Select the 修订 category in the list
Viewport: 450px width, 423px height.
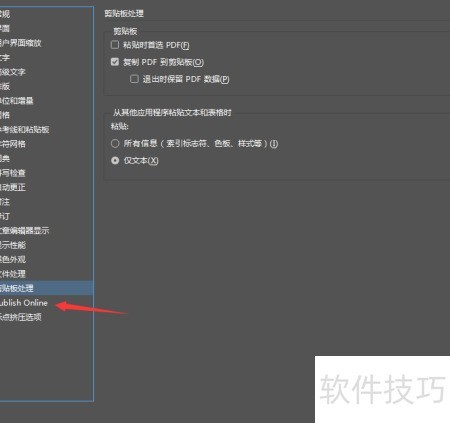(46, 216)
